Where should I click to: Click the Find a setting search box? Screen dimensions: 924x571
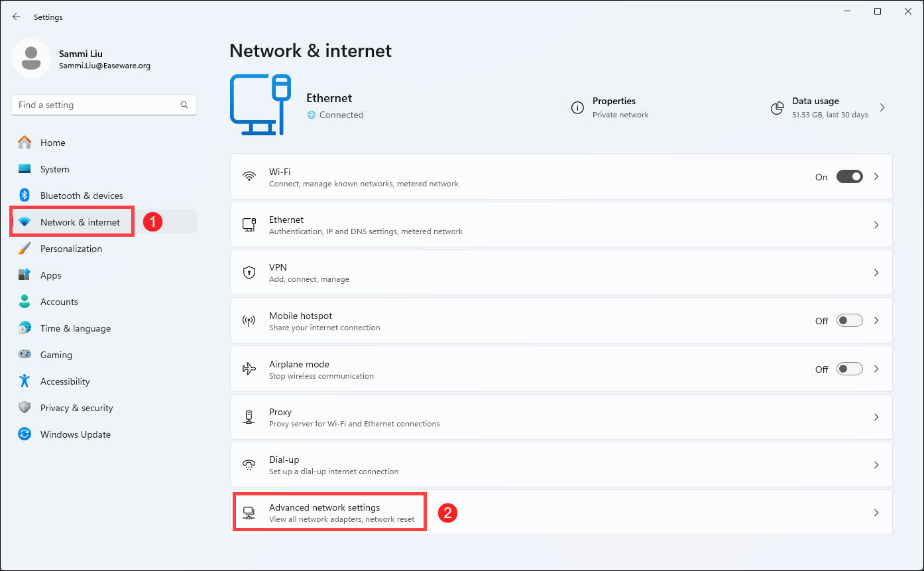(96, 105)
